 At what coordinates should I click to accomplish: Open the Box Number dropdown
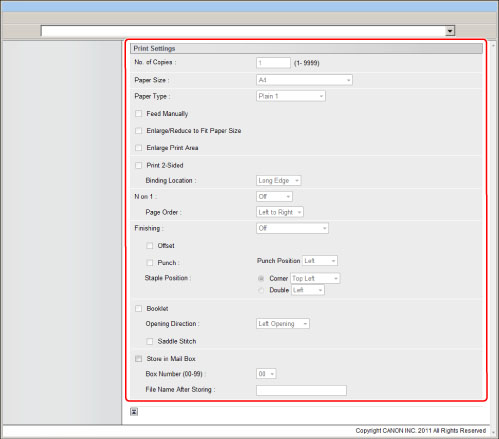[x=266, y=374]
